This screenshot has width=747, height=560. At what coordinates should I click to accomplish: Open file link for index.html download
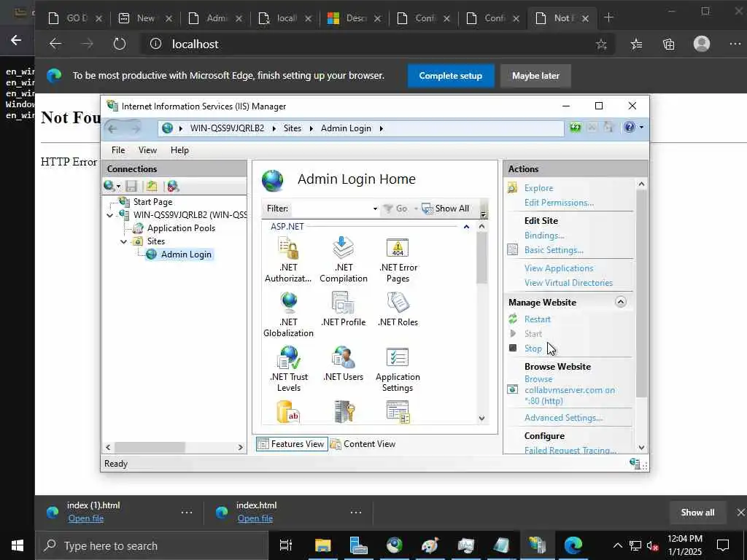coord(255,518)
